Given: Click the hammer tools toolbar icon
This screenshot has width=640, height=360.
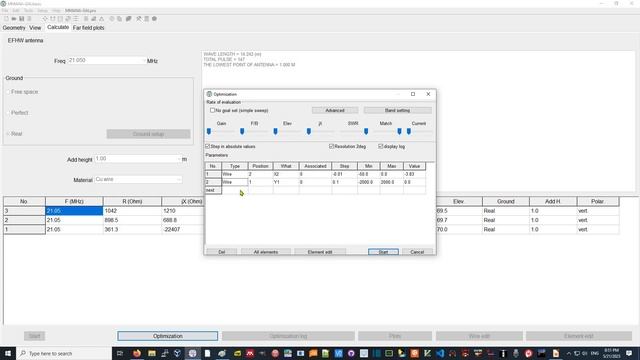Looking at the screenshot, I should coord(139,19).
